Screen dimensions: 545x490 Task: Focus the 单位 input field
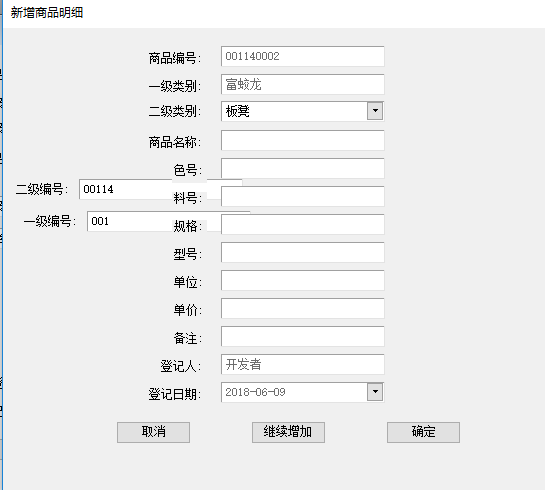point(302,280)
